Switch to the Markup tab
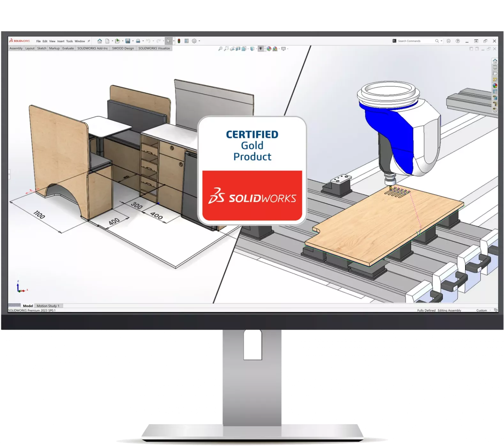 (54, 49)
